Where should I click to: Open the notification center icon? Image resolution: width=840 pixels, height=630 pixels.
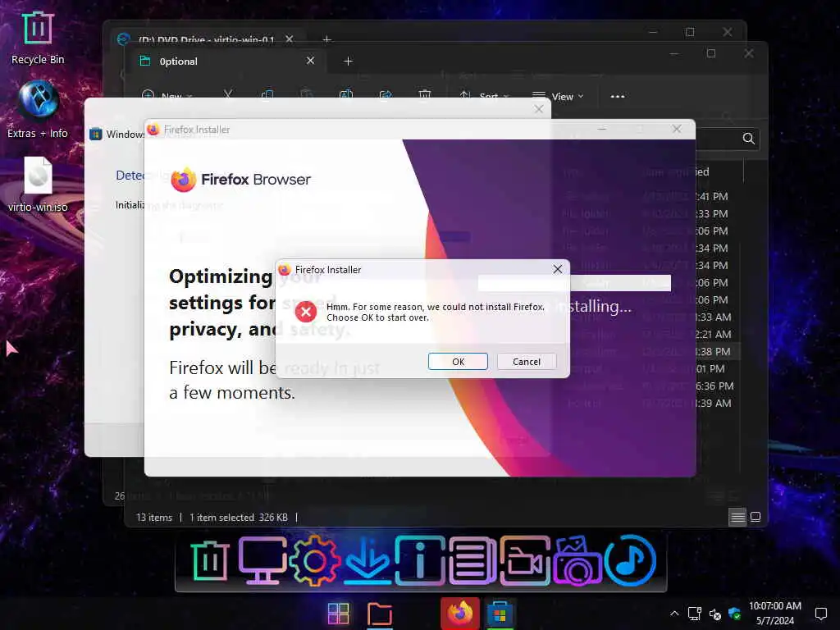[820, 614]
